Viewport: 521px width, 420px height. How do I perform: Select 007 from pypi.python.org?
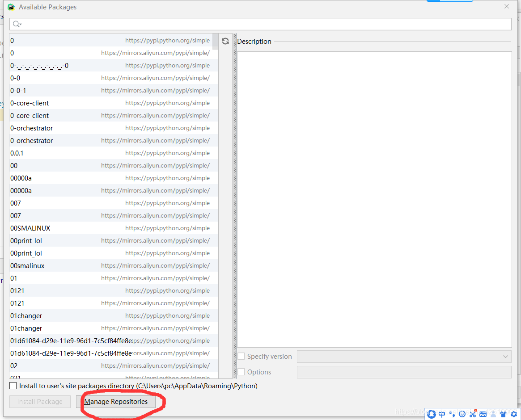114,203
